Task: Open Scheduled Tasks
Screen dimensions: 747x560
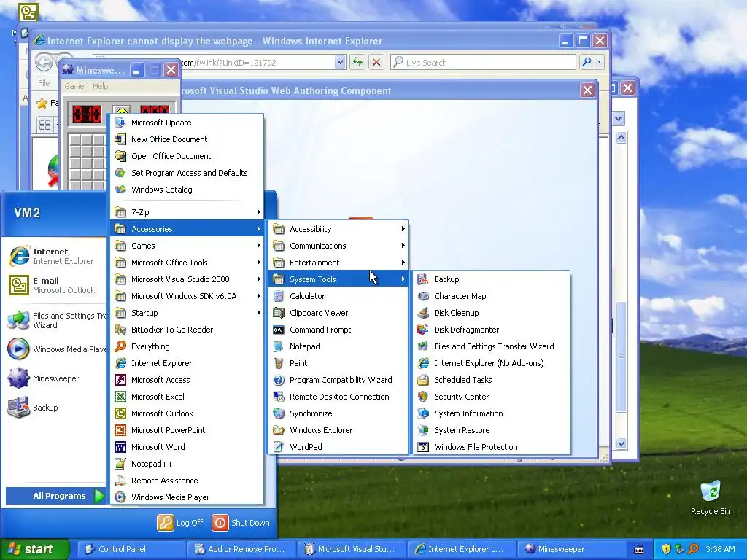Action: [x=491, y=379]
